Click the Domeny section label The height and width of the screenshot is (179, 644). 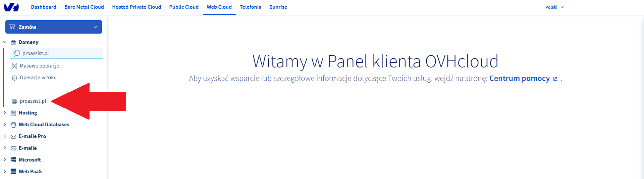tap(29, 42)
